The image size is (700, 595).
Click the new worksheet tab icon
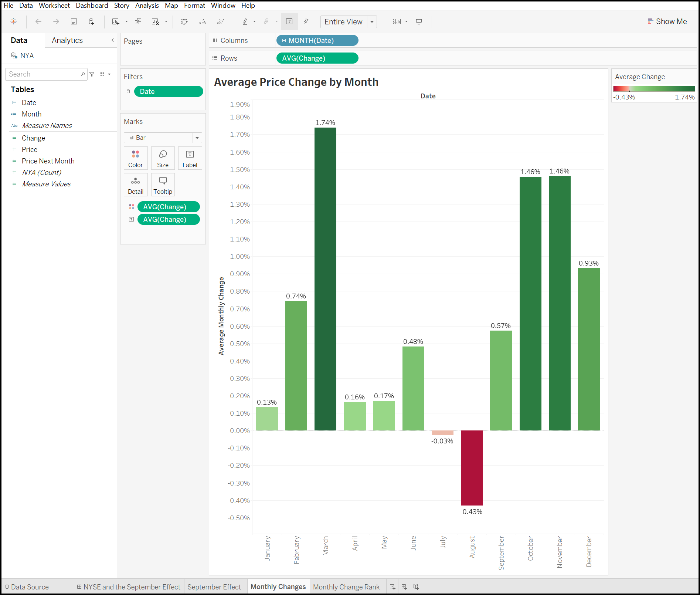coord(393,587)
